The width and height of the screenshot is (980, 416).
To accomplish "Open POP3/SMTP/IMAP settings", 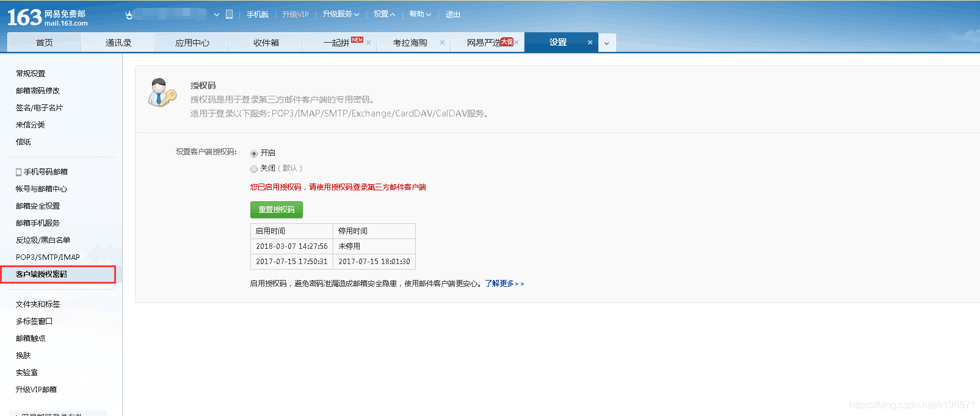I will [x=48, y=257].
